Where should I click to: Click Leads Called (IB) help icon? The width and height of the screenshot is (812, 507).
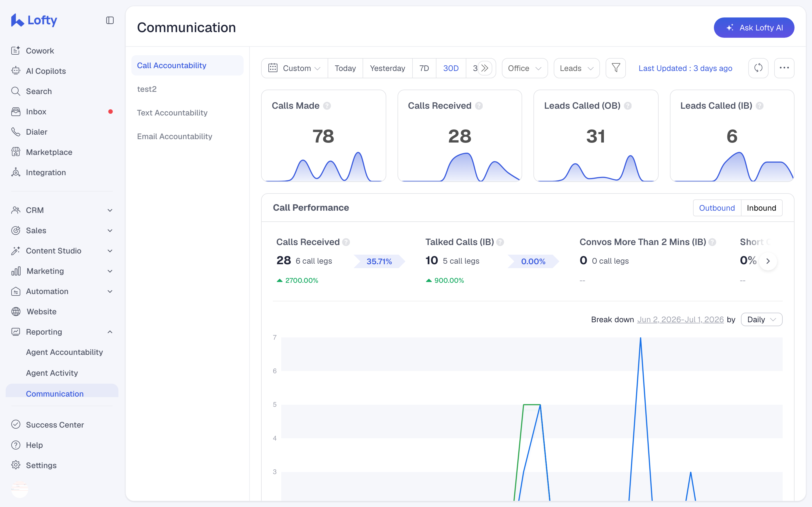tap(760, 106)
